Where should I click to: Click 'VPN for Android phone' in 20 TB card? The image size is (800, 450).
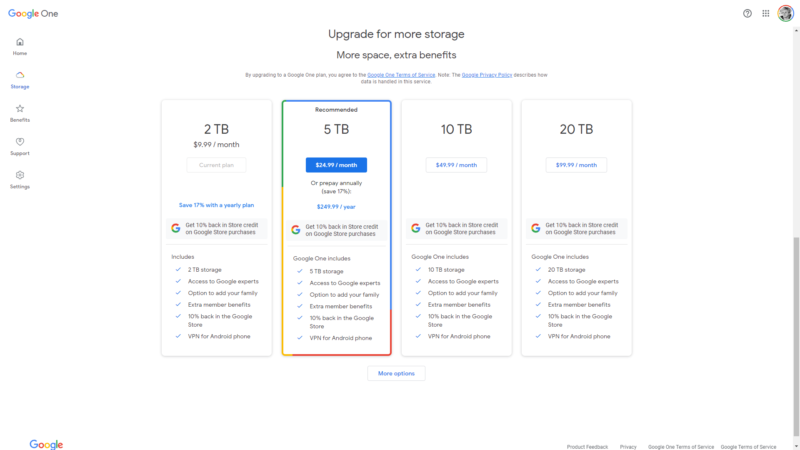579,336
